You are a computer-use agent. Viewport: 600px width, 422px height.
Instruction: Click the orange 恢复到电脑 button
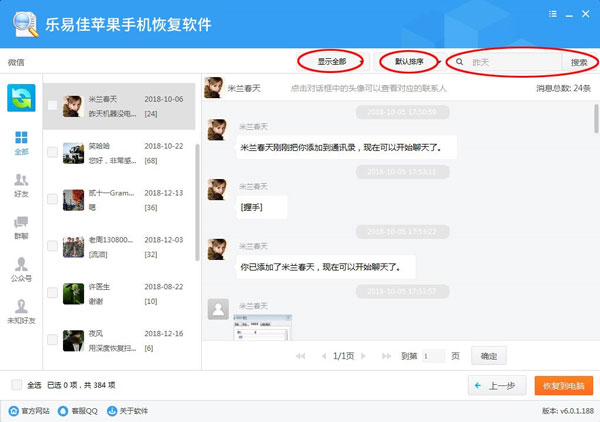tap(564, 386)
